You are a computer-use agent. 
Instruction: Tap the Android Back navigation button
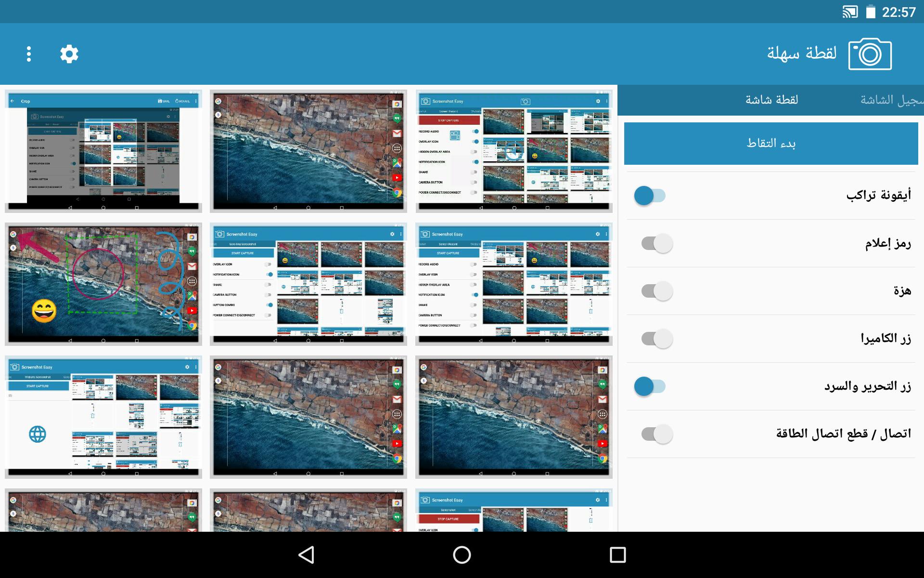pos(307,555)
